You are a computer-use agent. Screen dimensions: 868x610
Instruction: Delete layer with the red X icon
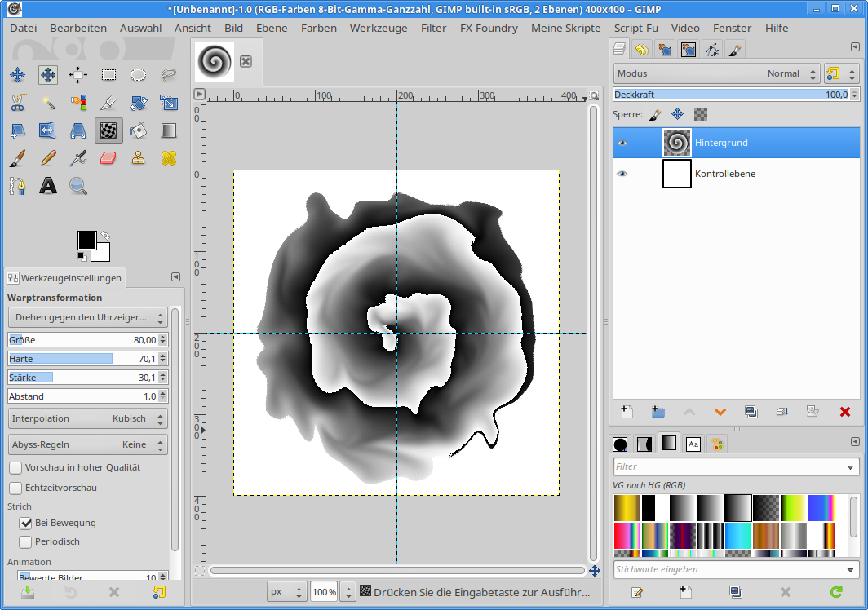click(x=844, y=412)
